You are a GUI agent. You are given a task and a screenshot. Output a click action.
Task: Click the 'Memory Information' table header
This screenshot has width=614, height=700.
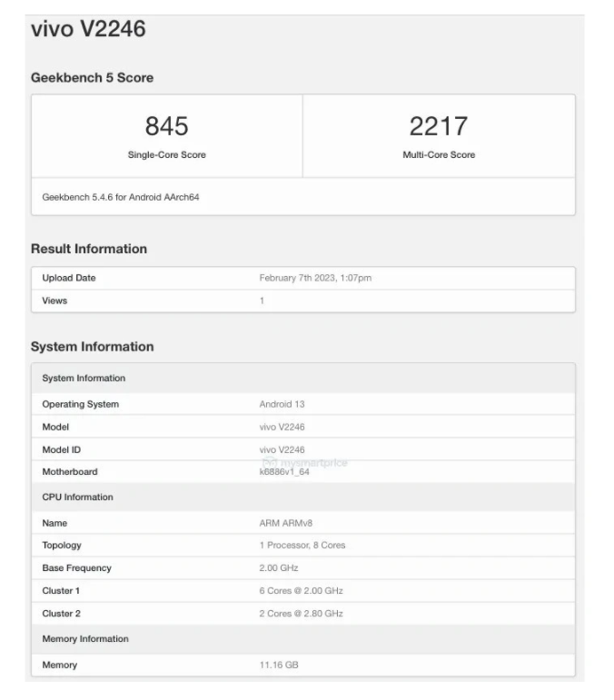tap(303, 639)
